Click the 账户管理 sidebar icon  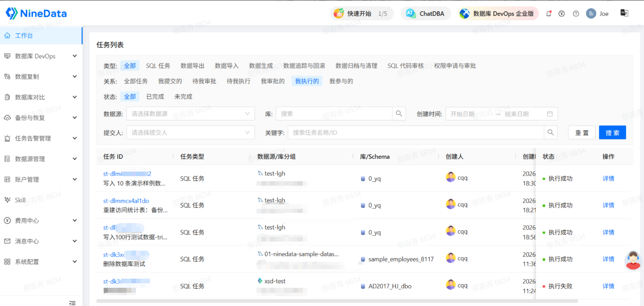pyautogui.click(x=7, y=179)
